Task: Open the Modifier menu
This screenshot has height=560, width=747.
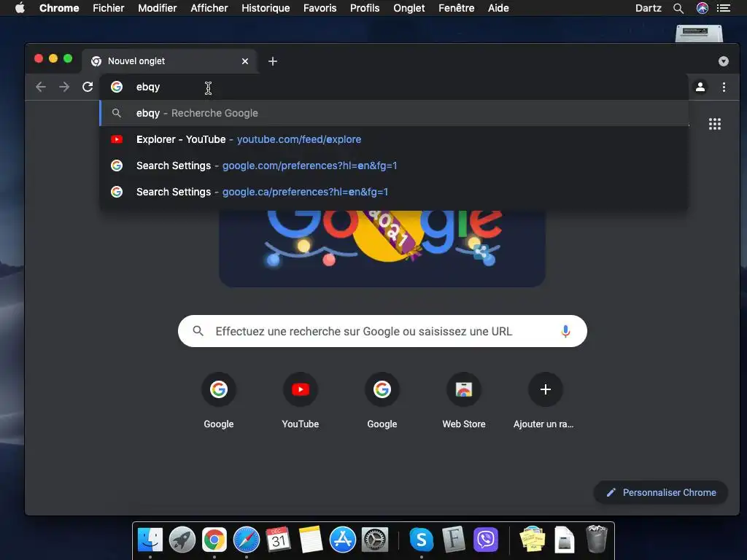Action: click(158, 7)
